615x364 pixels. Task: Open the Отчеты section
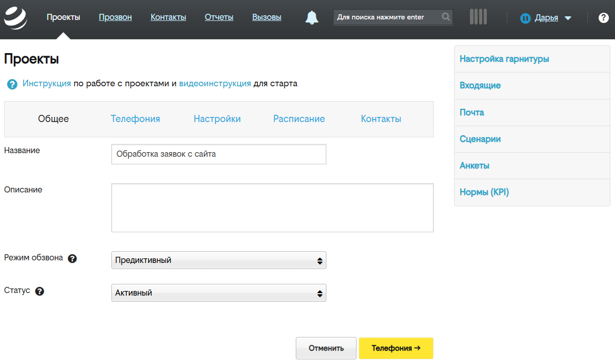pyautogui.click(x=219, y=16)
